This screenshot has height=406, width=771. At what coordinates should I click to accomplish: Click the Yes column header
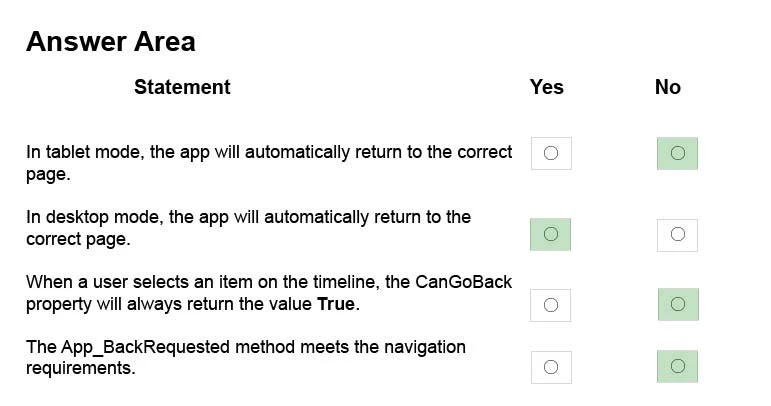coord(546,87)
